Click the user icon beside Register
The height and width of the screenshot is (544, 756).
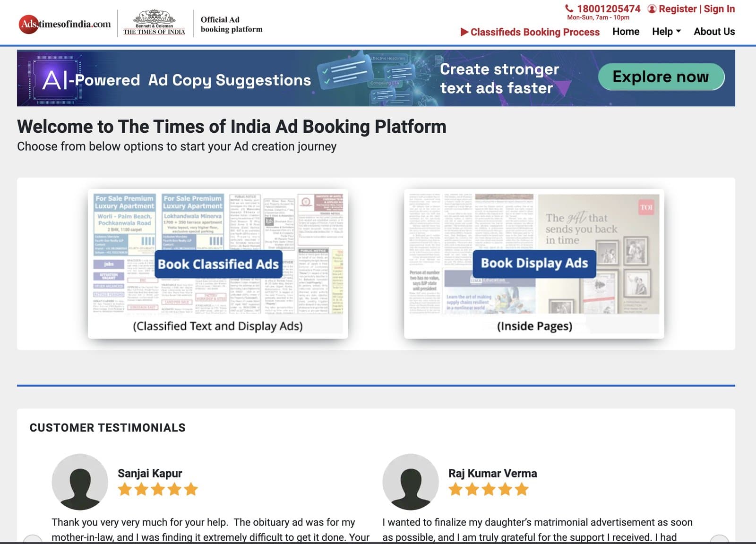coord(652,9)
